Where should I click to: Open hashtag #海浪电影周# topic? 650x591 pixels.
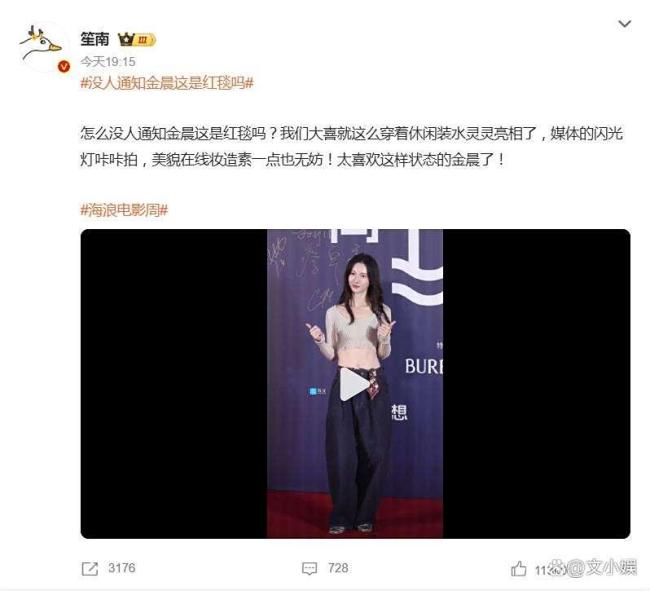click(x=124, y=211)
